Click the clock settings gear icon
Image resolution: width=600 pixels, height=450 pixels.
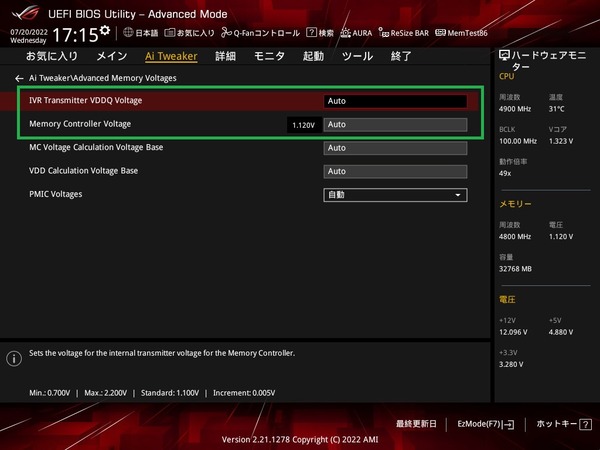tap(105, 30)
